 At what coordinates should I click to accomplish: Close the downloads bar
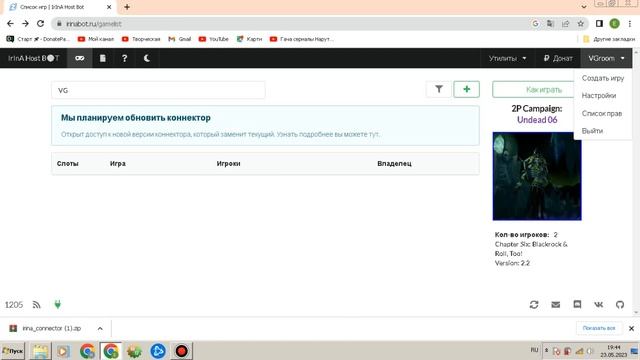point(631,328)
